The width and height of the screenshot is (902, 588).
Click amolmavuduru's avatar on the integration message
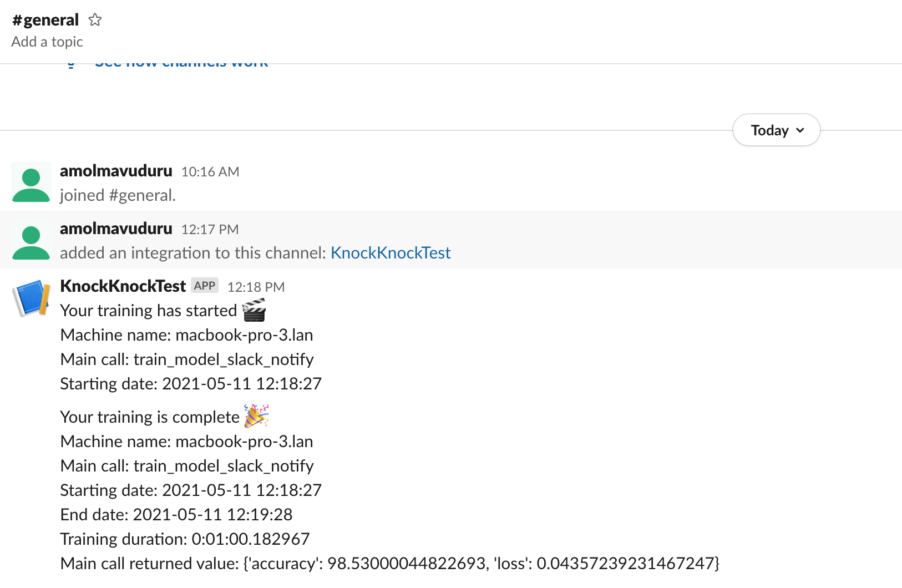31,240
